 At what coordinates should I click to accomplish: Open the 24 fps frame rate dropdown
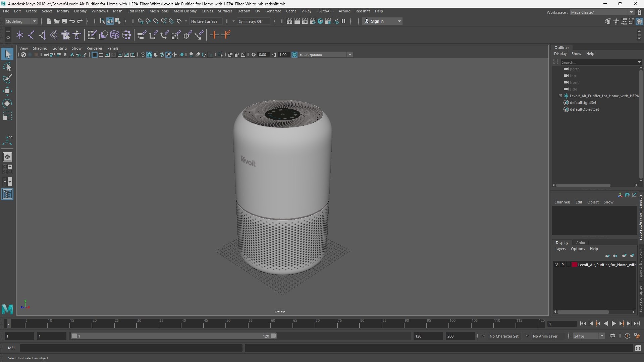[x=589, y=336]
